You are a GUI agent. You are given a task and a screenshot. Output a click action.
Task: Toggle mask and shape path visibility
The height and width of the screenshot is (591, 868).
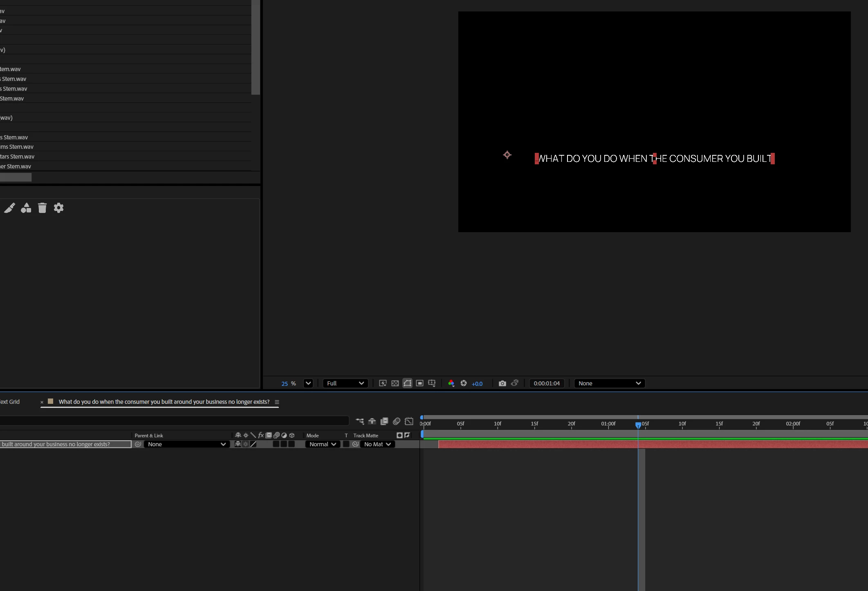click(x=407, y=383)
